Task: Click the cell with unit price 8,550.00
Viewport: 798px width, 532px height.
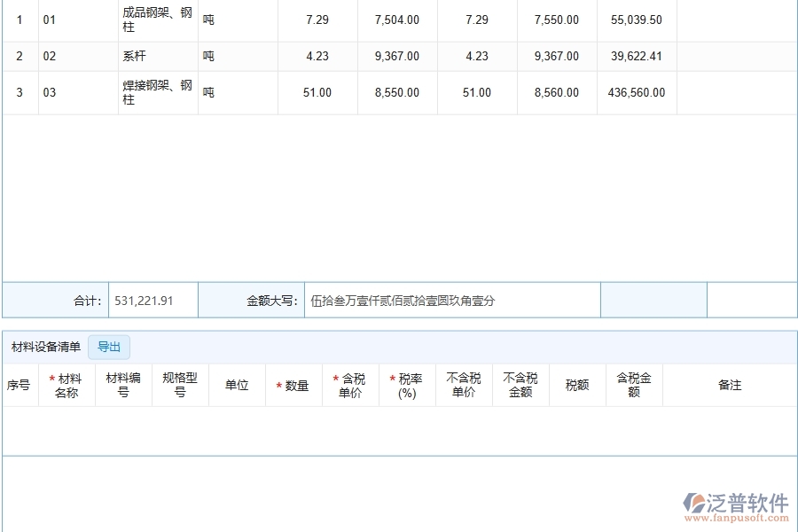Action: click(x=397, y=92)
